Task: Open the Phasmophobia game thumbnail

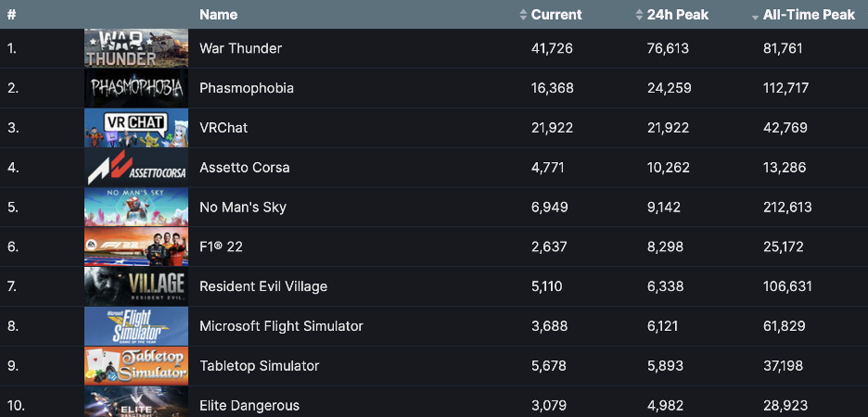Action: tap(136, 88)
